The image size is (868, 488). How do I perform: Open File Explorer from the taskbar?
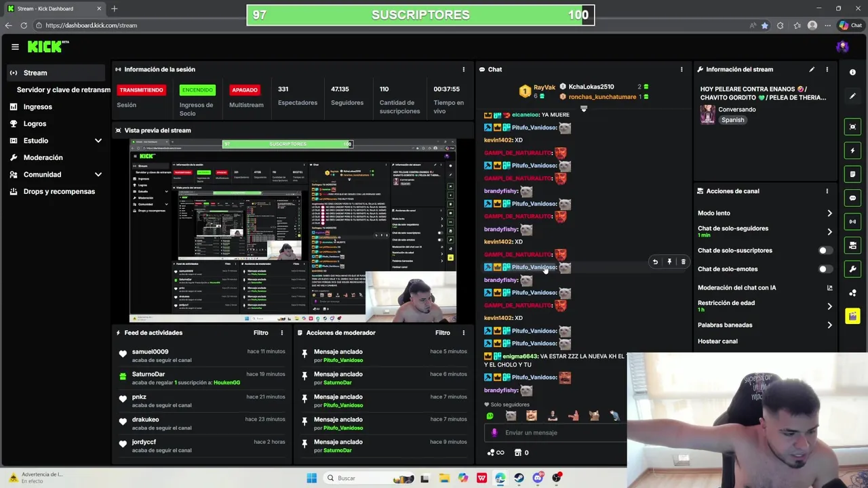click(x=443, y=478)
